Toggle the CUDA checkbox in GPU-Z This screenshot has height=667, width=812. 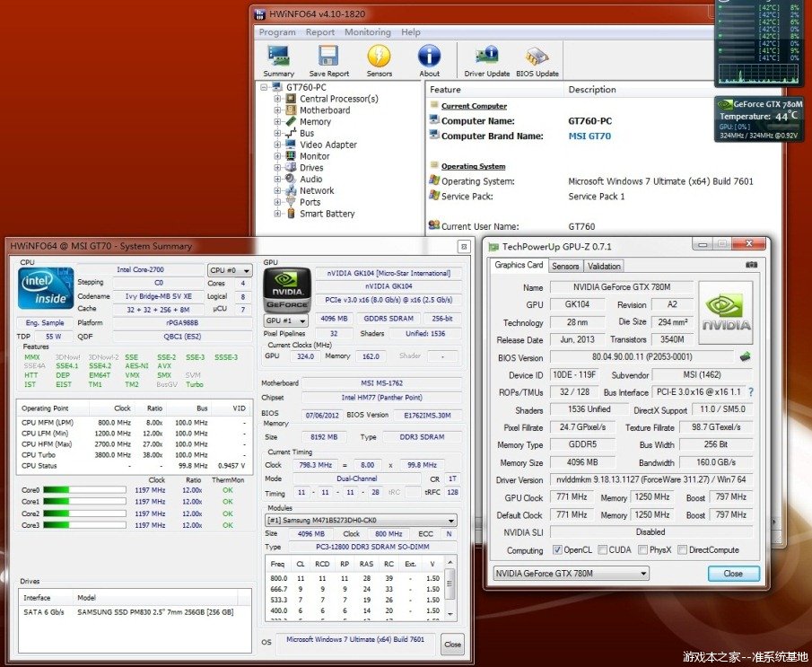point(602,549)
